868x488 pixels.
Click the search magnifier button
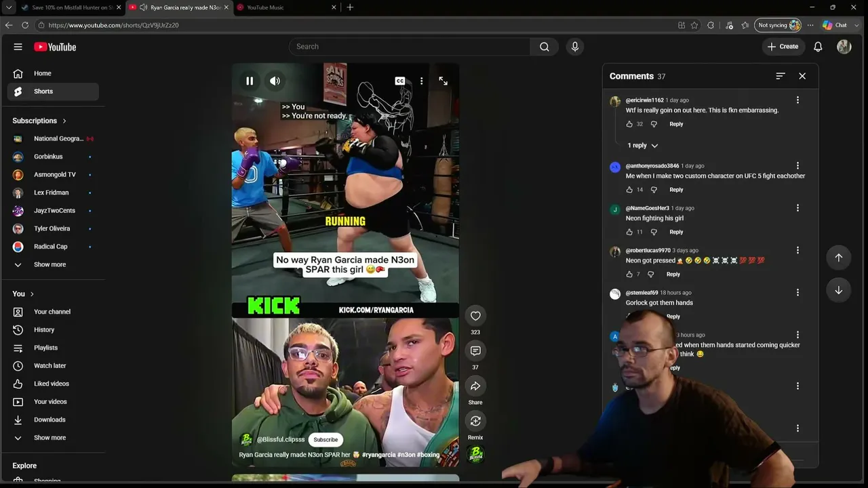point(544,47)
